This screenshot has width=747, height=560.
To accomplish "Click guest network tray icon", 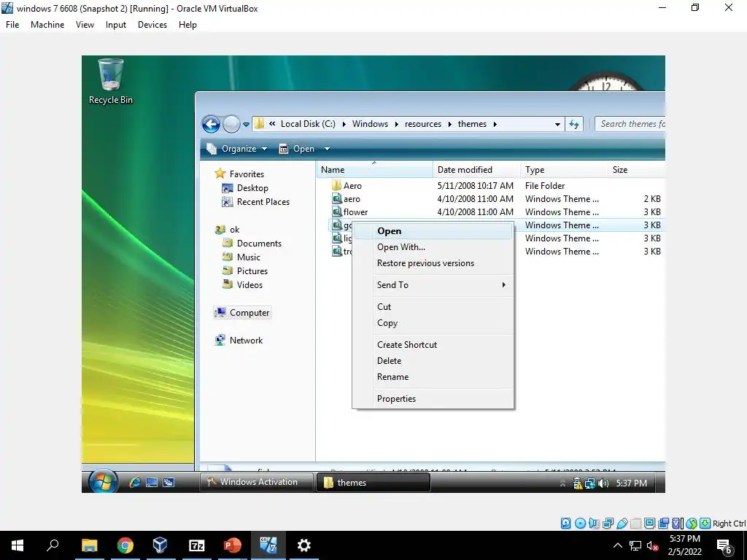I will pos(590,484).
